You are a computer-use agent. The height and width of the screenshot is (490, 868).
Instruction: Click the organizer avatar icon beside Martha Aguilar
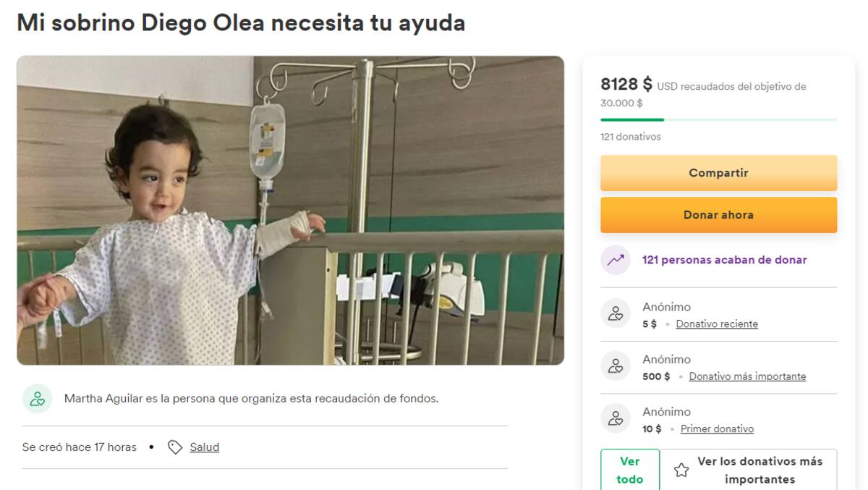[x=38, y=399]
